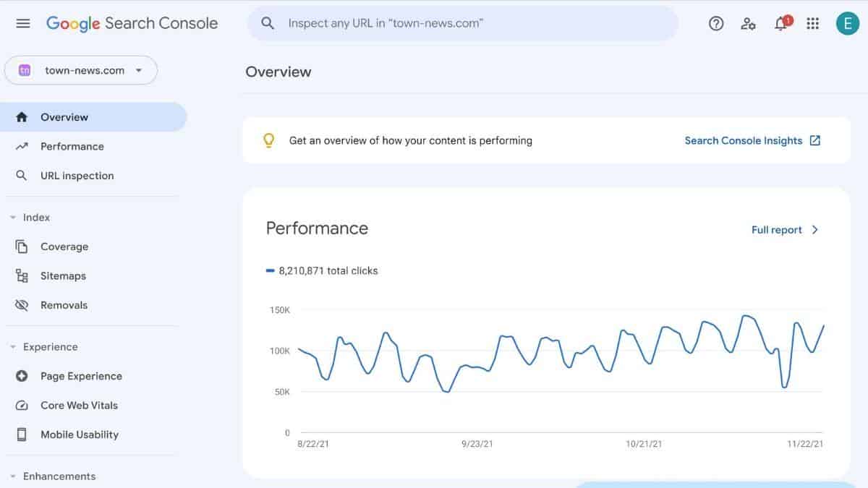Image resolution: width=868 pixels, height=488 pixels.
Task: Click the Inspect any URL search field
Action: click(463, 23)
